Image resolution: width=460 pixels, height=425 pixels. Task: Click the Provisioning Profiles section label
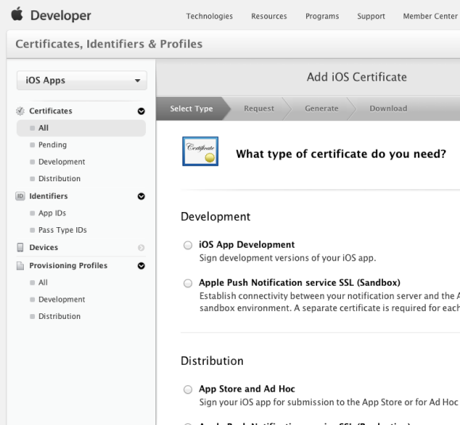point(68,266)
